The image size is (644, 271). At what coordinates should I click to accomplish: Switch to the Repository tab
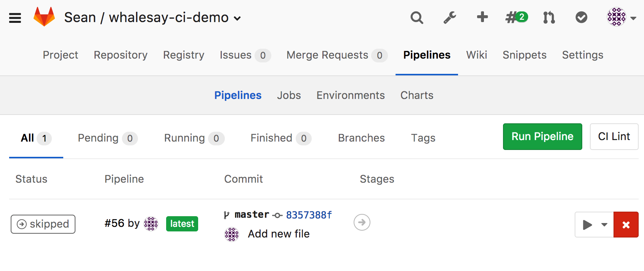point(120,55)
